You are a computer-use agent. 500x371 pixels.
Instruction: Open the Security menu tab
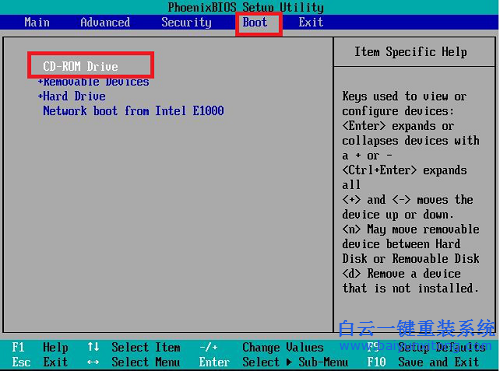pyautogui.click(x=186, y=22)
